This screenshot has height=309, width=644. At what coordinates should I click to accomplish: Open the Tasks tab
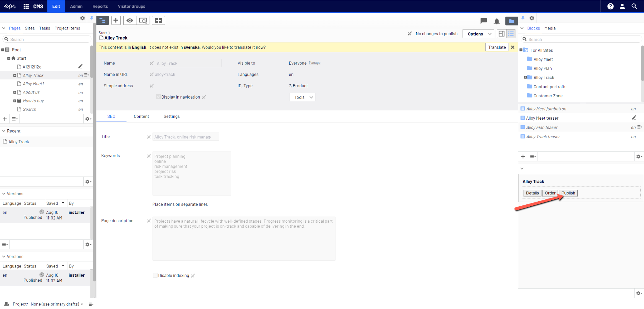(x=45, y=28)
